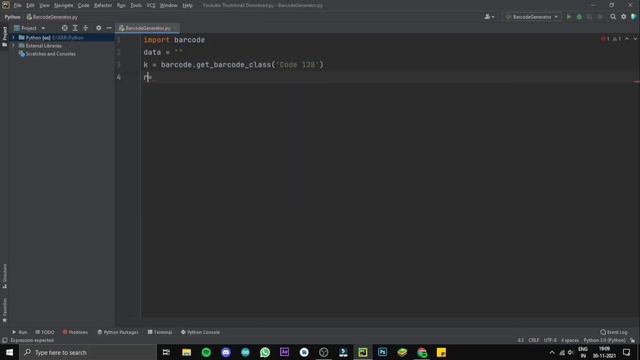Image resolution: width=640 pixels, height=360 pixels.
Task: Open Spotify from the taskbar
Action: (x=206, y=352)
